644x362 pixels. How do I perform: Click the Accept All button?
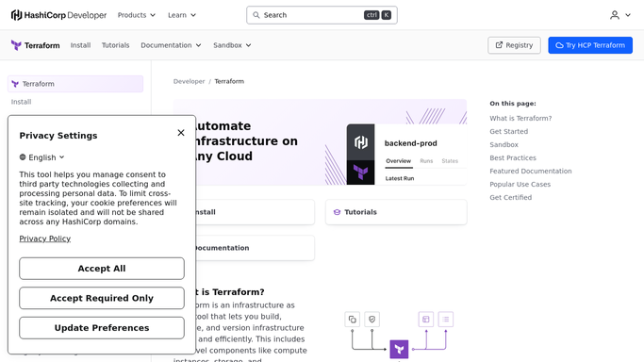point(102,269)
